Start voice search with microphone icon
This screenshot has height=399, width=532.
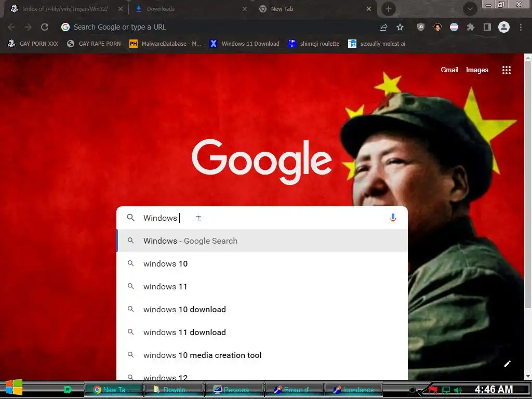coord(393,218)
